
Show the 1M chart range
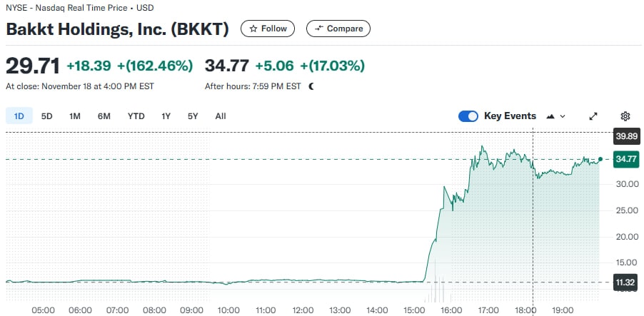tap(75, 116)
